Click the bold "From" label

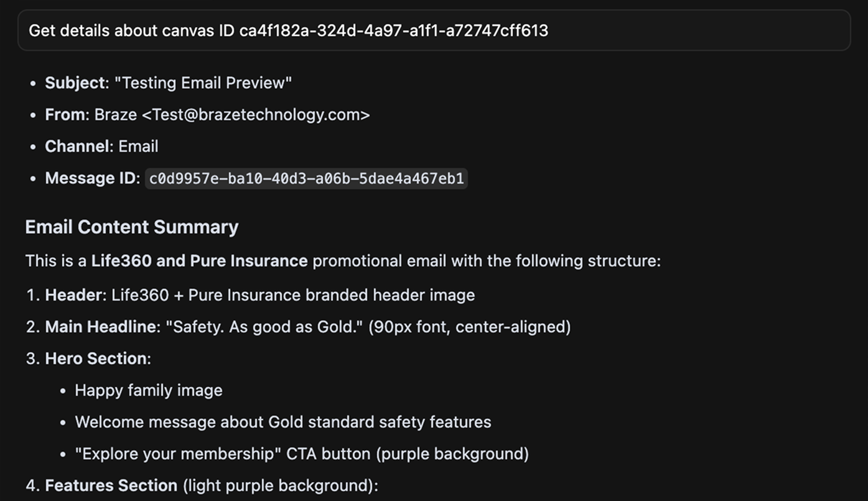(x=65, y=115)
